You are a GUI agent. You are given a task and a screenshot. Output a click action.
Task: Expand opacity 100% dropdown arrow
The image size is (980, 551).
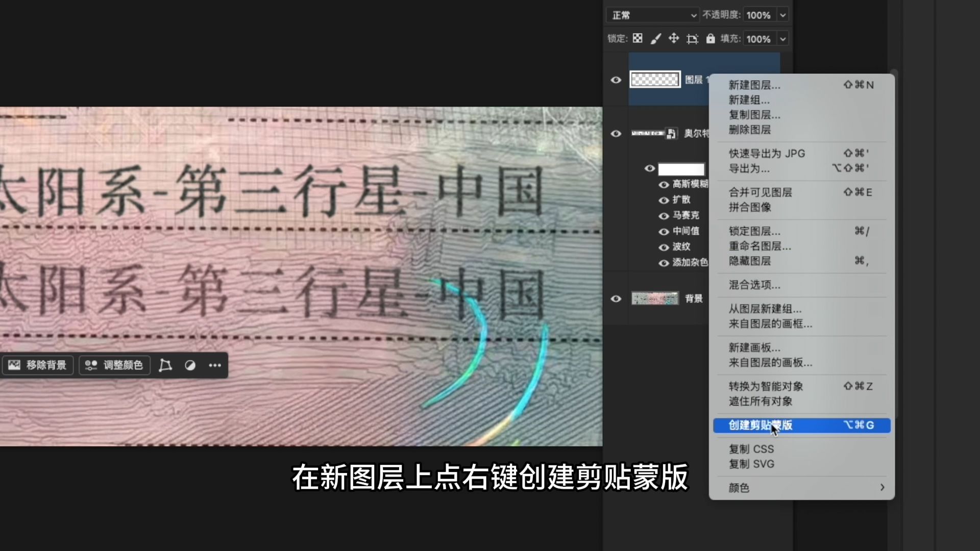point(782,15)
